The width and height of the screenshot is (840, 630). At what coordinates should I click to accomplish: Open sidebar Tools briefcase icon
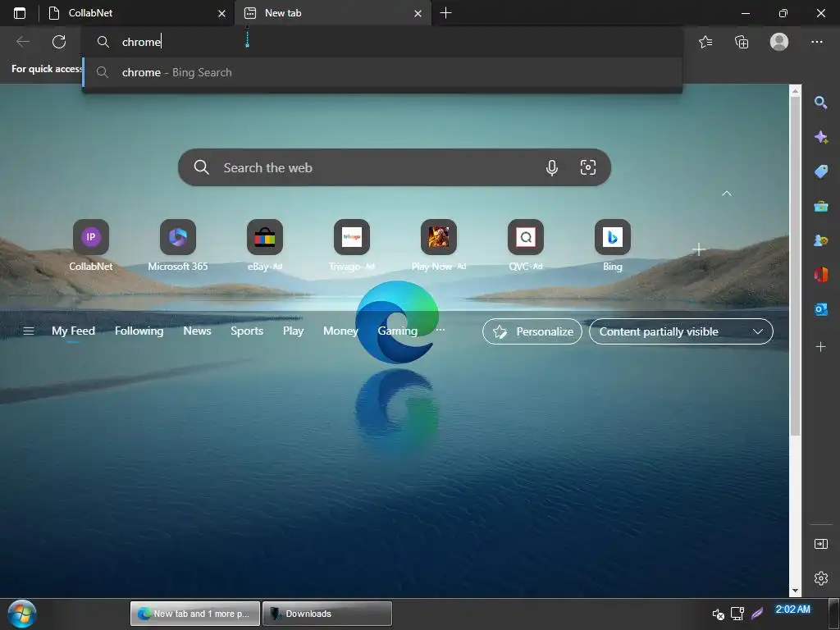coord(820,206)
